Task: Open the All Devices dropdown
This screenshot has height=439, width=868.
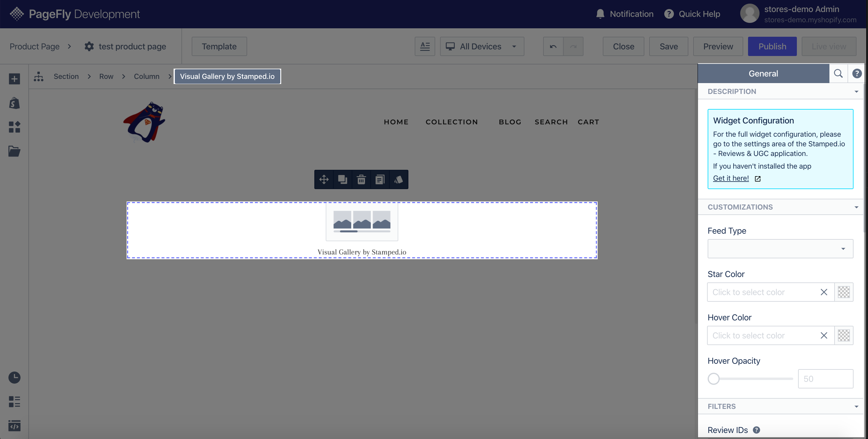Action: tap(482, 46)
